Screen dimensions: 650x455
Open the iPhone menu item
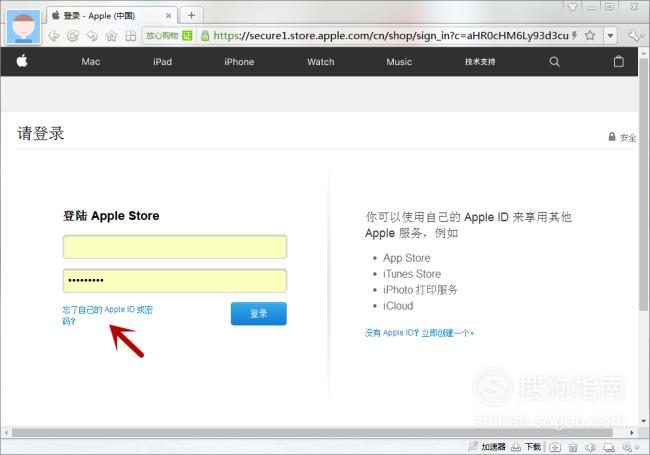(239, 62)
